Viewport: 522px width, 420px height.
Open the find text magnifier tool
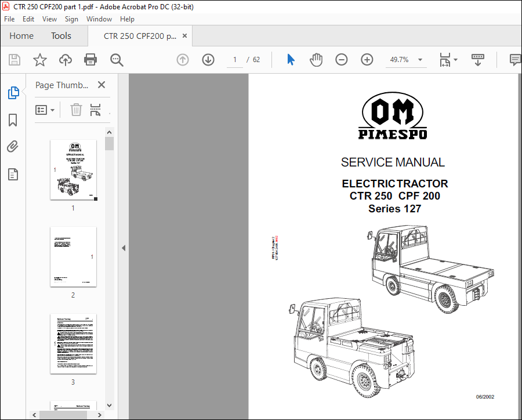(117, 60)
